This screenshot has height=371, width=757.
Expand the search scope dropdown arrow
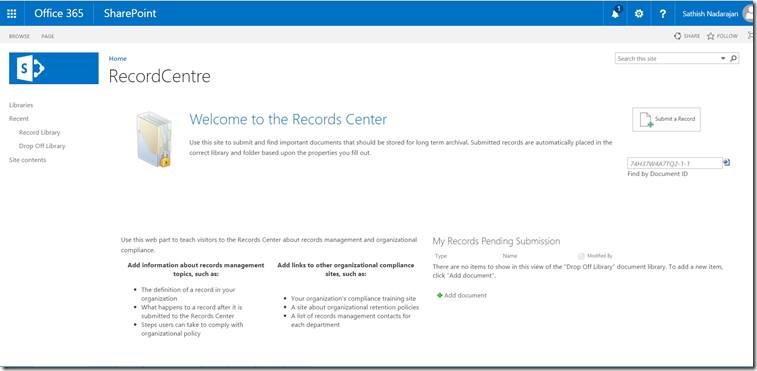click(723, 58)
